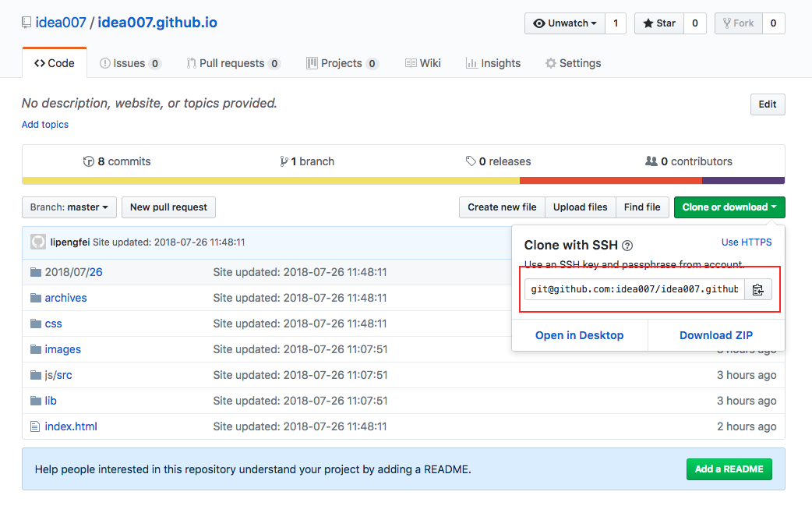Viewport: 812px width, 527px height.
Task: Click Find file button
Action: 642,207
